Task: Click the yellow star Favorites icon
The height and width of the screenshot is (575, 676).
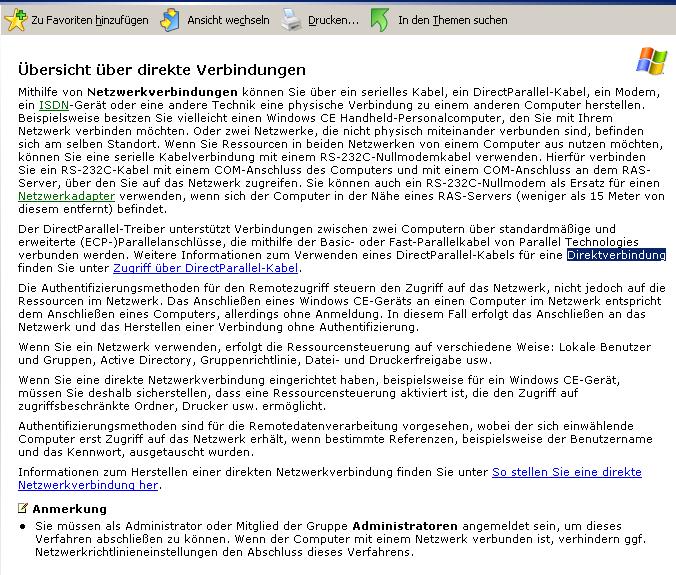Action: pyautogui.click(x=16, y=20)
